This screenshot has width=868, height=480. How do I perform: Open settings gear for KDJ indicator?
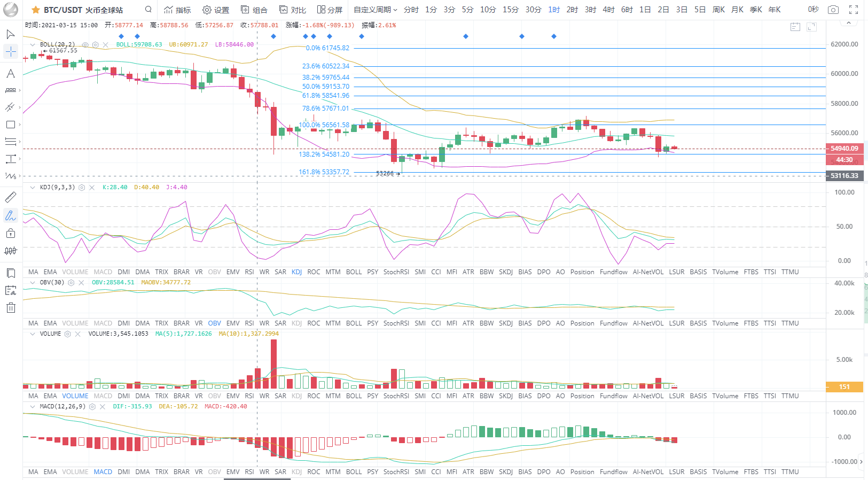pos(82,188)
